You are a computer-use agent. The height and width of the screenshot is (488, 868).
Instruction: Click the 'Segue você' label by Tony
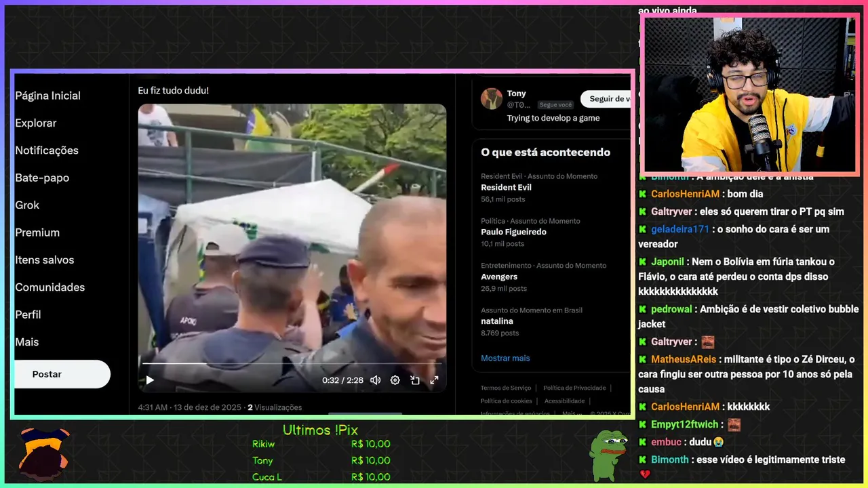(555, 105)
